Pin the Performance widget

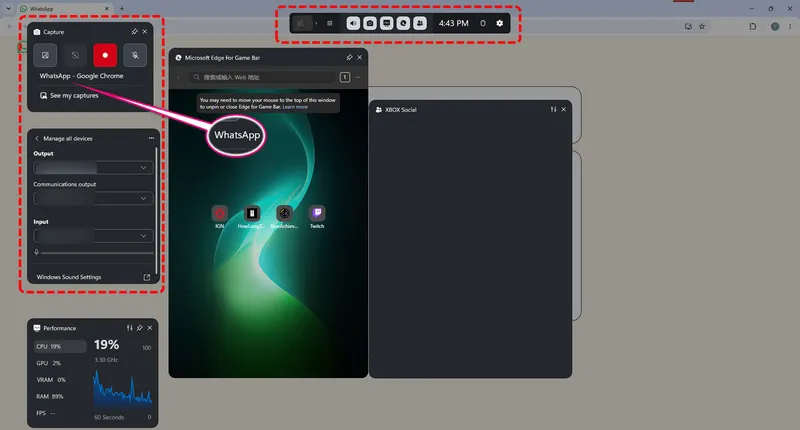(x=140, y=328)
